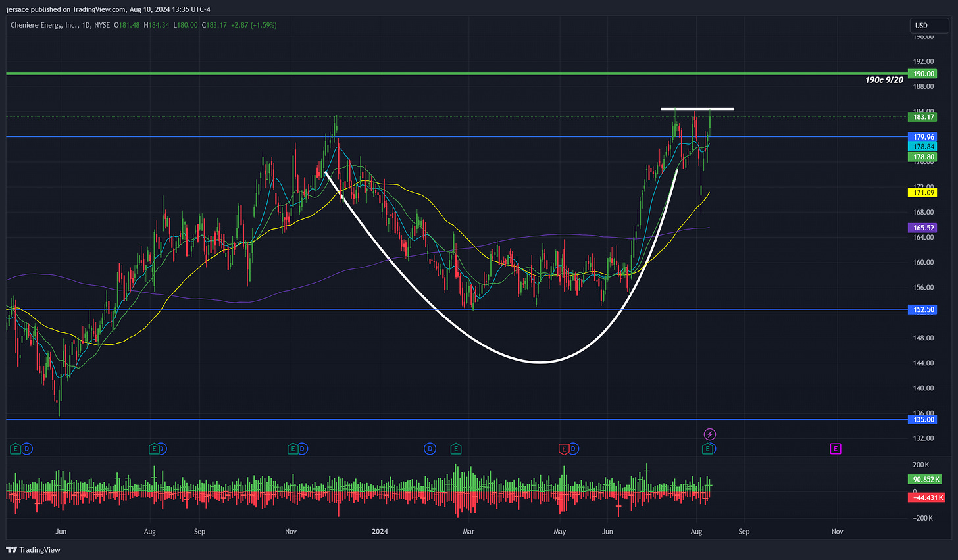
Task: Click the 160.00 price axis label
Action: click(923, 262)
